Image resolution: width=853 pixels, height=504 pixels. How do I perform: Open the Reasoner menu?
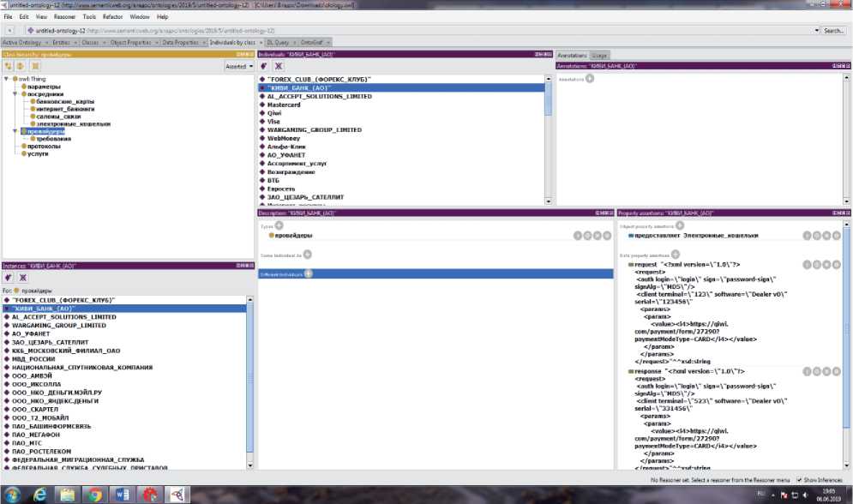click(x=64, y=17)
